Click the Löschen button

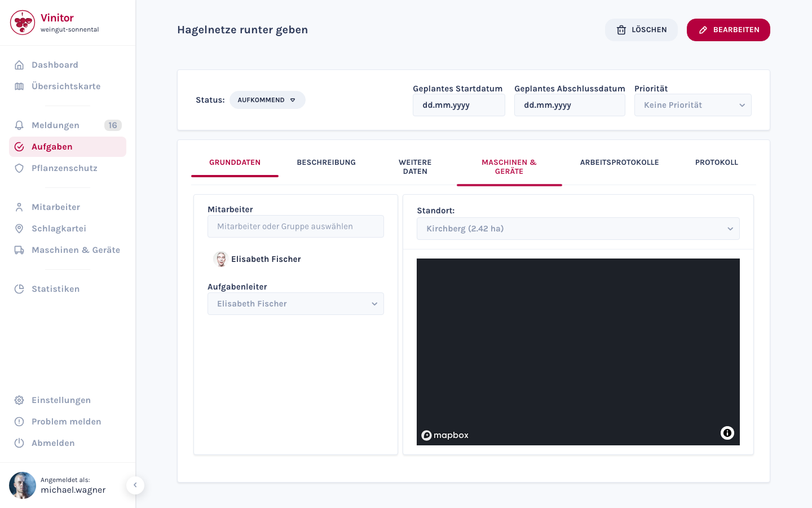click(641, 30)
